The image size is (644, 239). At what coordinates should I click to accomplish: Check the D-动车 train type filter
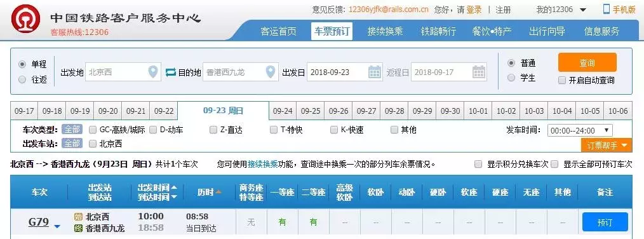coord(153,130)
